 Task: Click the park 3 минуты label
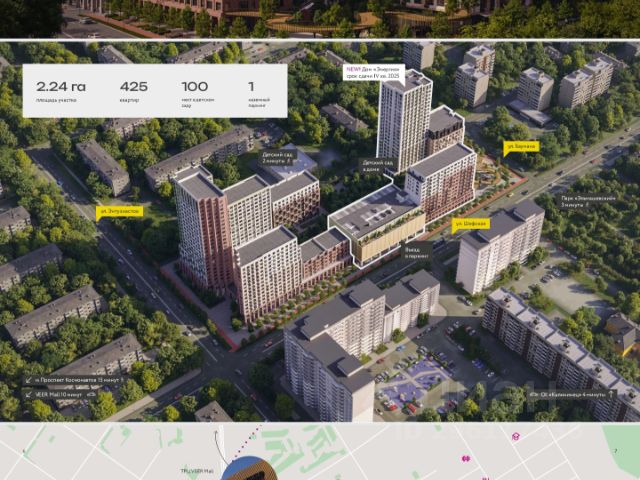(x=588, y=201)
